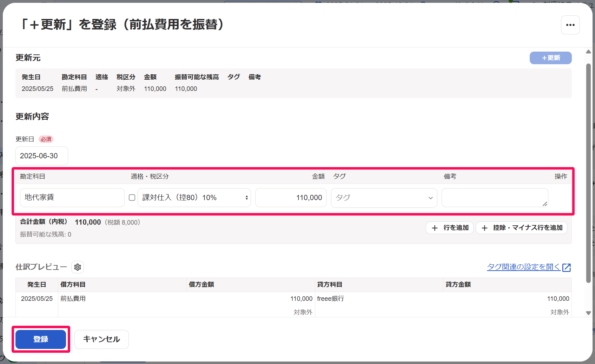Click the 登録 button

click(41, 339)
